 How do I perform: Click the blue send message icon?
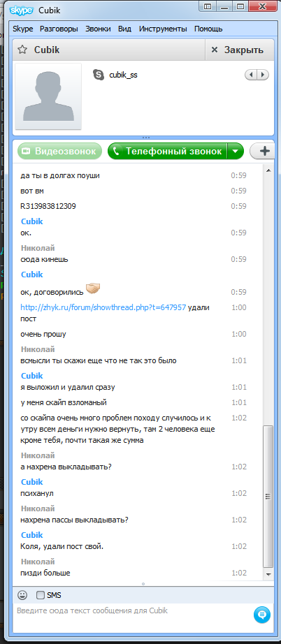pos(262,615)
